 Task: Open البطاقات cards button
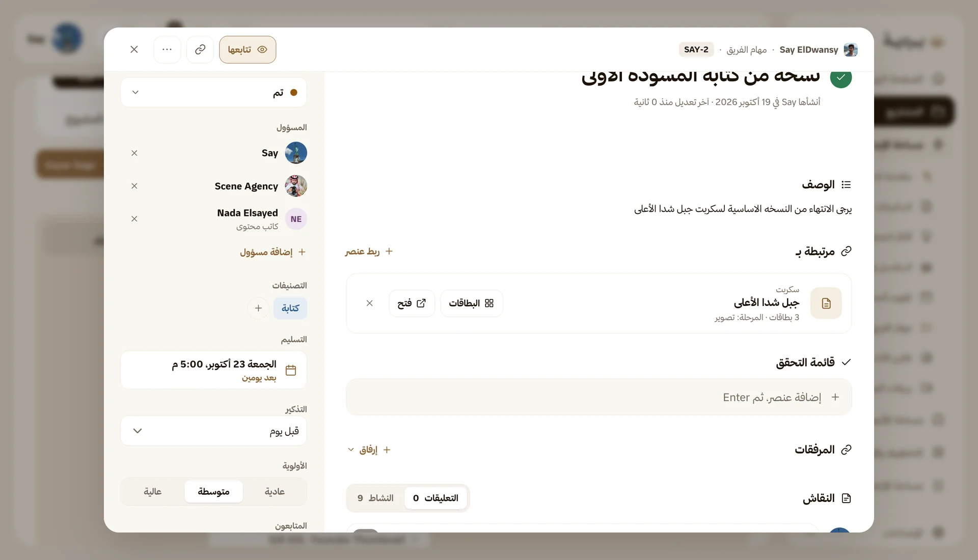[x=471, y=303]
